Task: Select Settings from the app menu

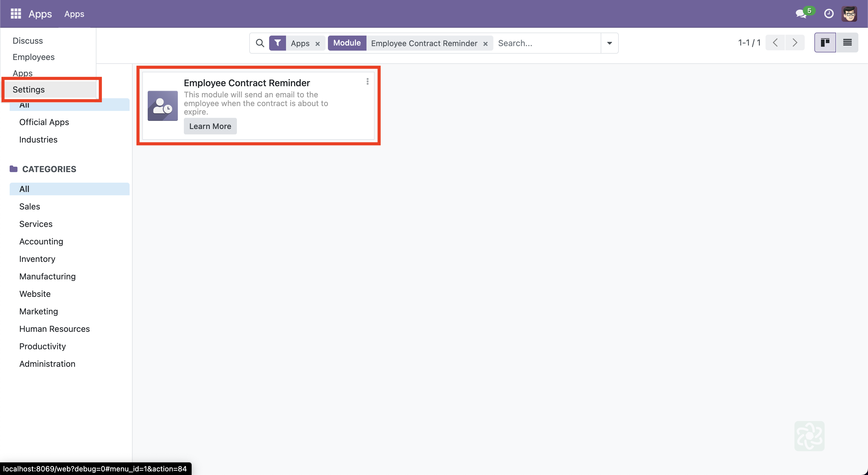Action: [29, 90]
